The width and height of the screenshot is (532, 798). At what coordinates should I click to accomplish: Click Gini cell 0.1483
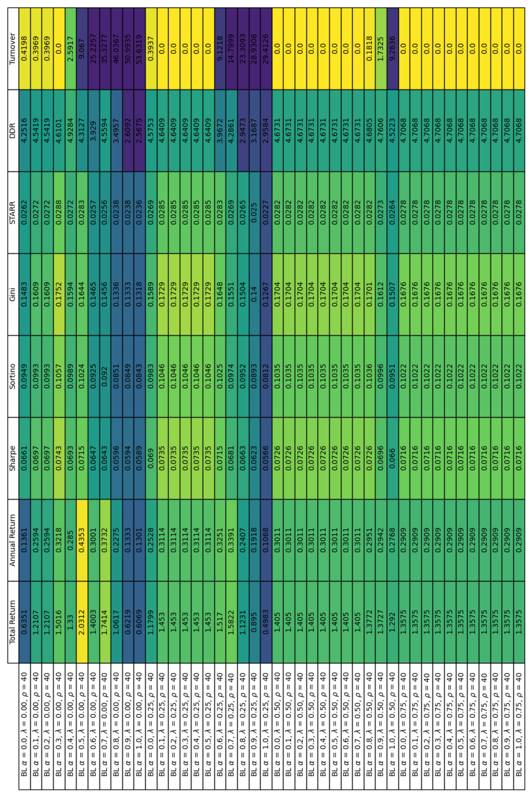25,294
